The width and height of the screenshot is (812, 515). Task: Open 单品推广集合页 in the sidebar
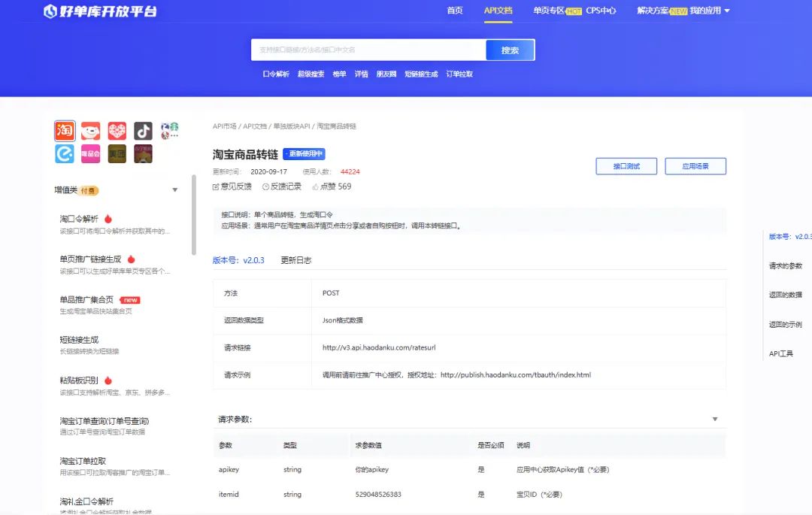point(86,300)
